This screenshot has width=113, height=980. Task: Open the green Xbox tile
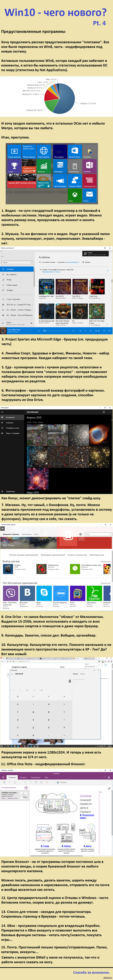[74, 196]
